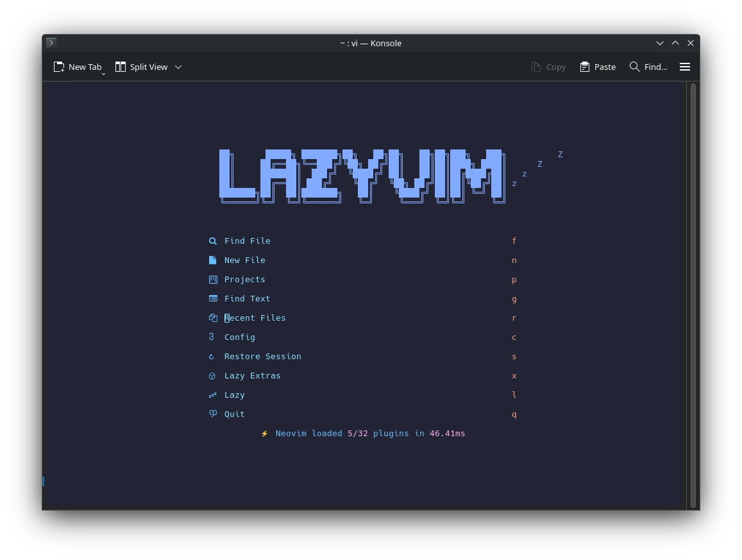The width and height of the screenshot is (742, 560).
Task: Click the Find magnifier icon in the toolbar
Action: coord(635,67)
